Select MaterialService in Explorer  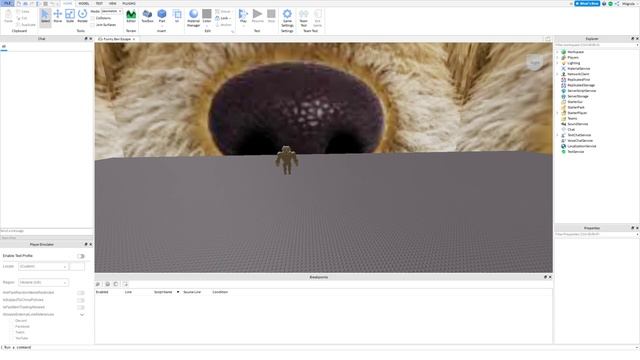pyautogui.click(x=578, y=69)
